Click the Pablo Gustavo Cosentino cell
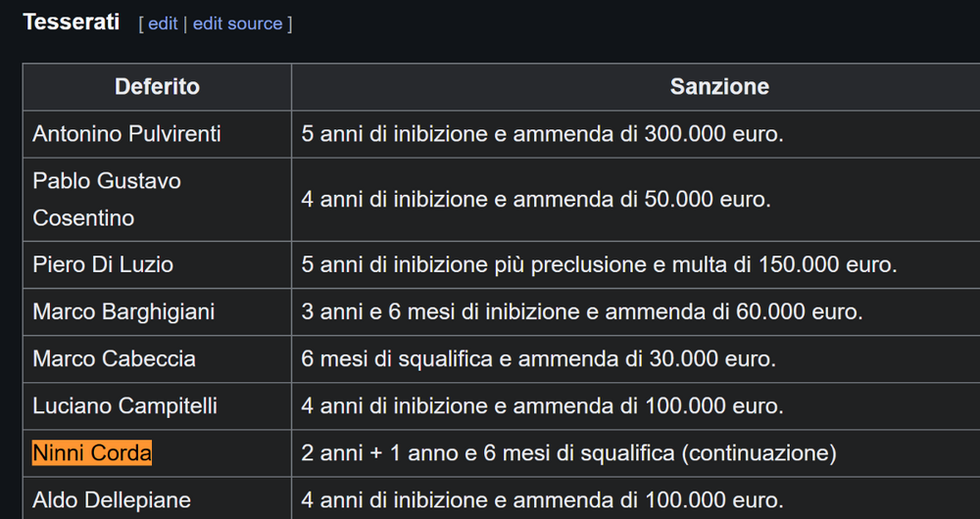This screenshot has width=980, height=519. click(x=157, y=199)
